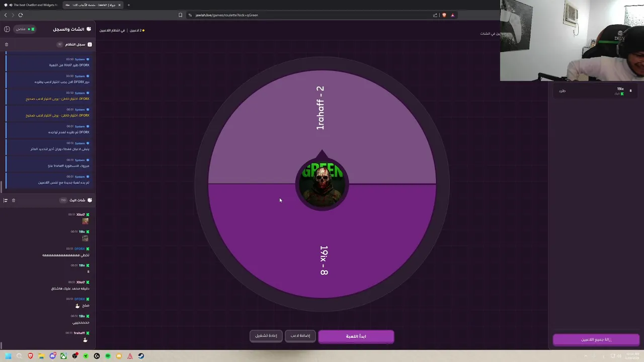The width and height of the screenshot is (644, 362).
Task: Open Discord from the taskbar
Action: [52, 356]
